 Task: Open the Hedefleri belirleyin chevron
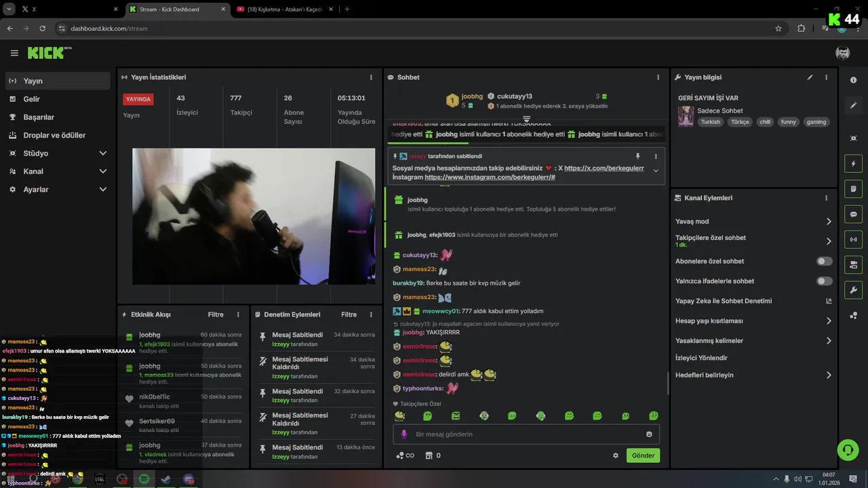pyautogui.click(x=829, y=375)
